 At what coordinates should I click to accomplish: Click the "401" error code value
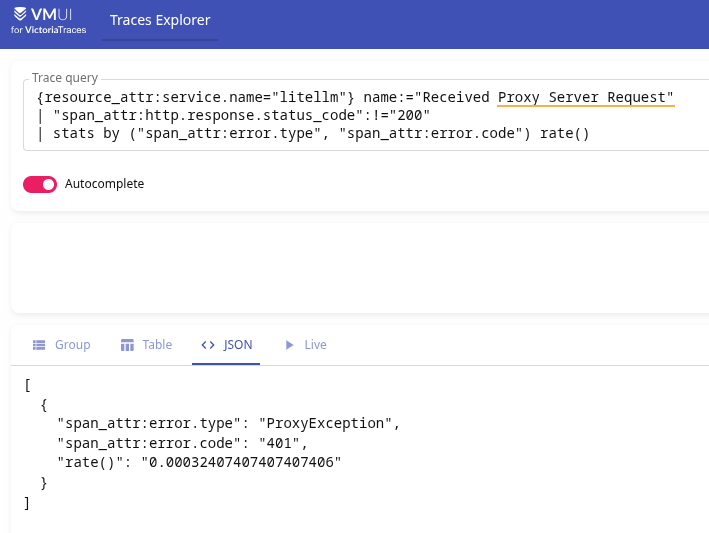[279, 443]
